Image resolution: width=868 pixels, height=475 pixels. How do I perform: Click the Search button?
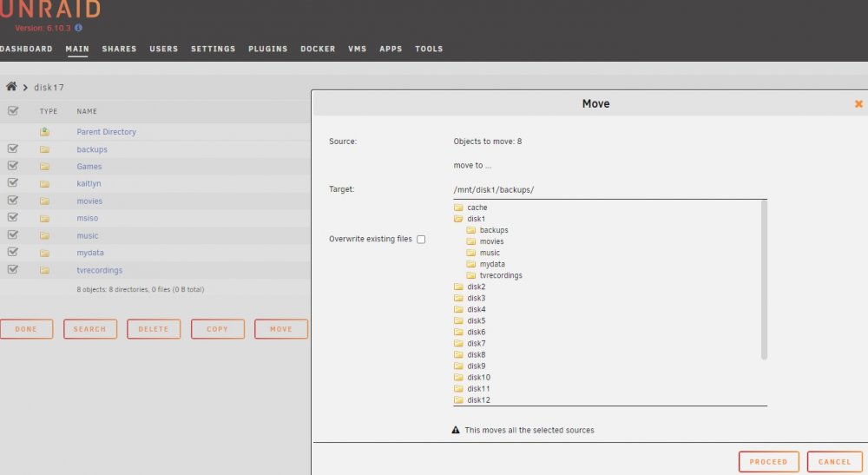[89, 329]
